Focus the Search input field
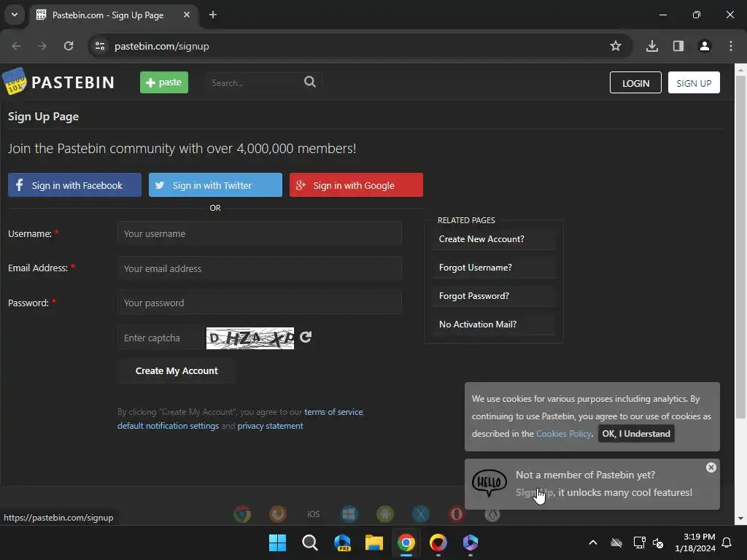747x560 pixels. (x=255, y=82)
